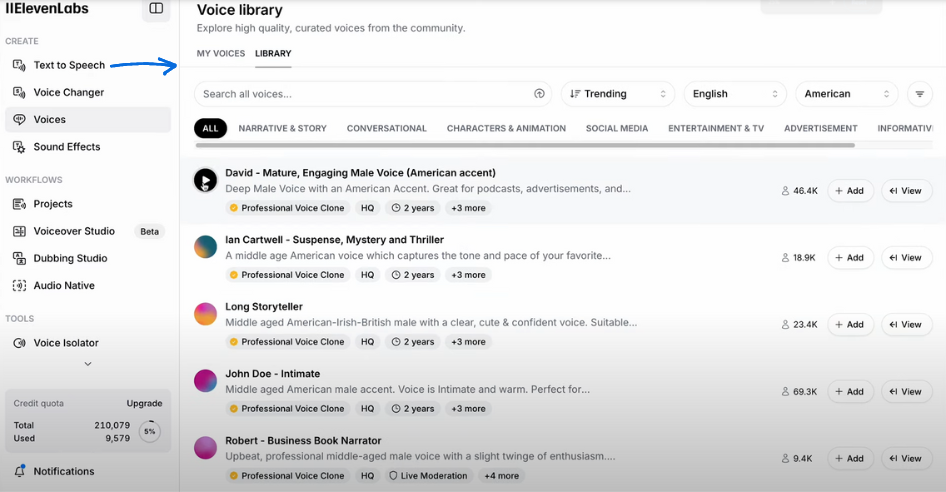Image resolution: width=946 pixels, height=492 pixels.
Task: Add the John Doe - Intimate voice
Action: pyautogui.click(x=849, y=392)
